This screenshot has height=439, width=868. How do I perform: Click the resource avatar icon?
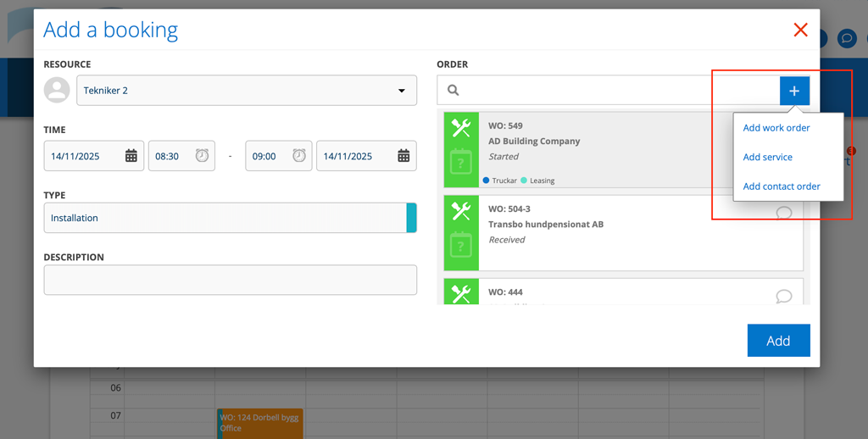57,91
